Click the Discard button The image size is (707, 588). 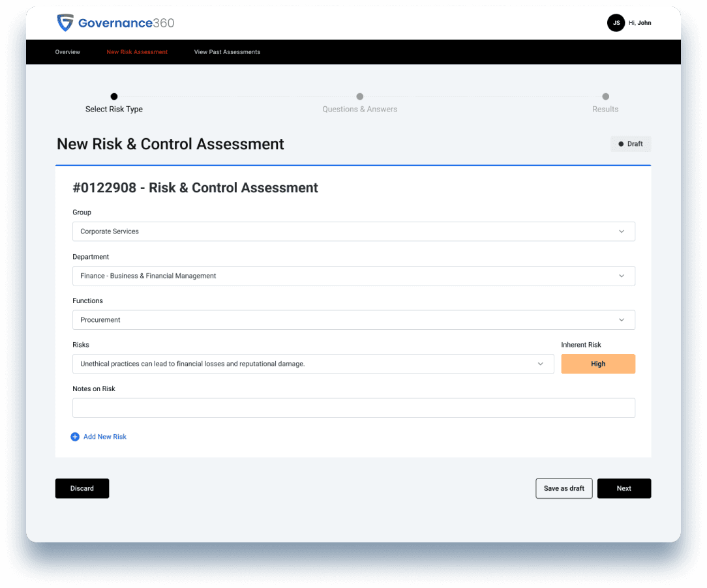pos(82,488)
